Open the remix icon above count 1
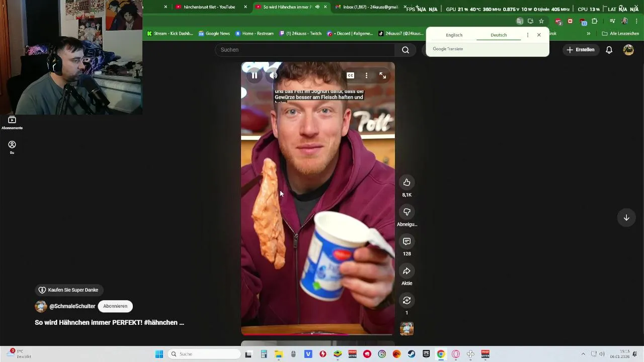Screen dimensions: 644x362 point(407,300)
